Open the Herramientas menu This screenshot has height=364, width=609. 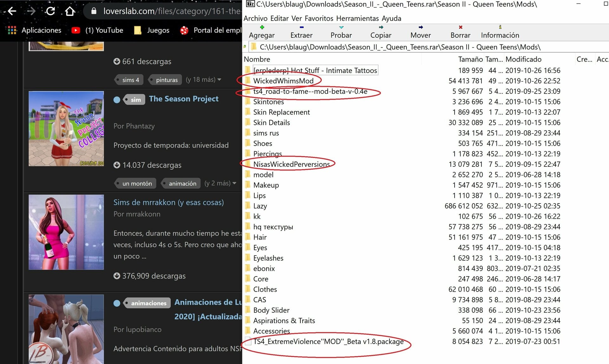coord(357,18)
